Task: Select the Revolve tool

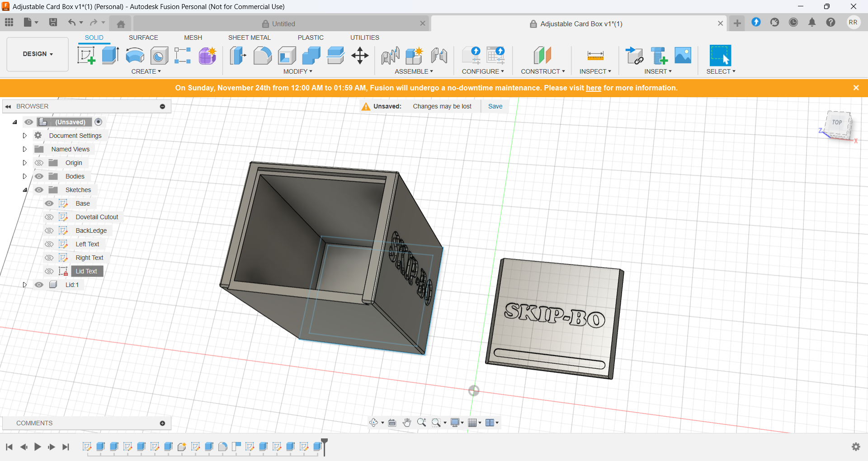Action: point(135,56)
